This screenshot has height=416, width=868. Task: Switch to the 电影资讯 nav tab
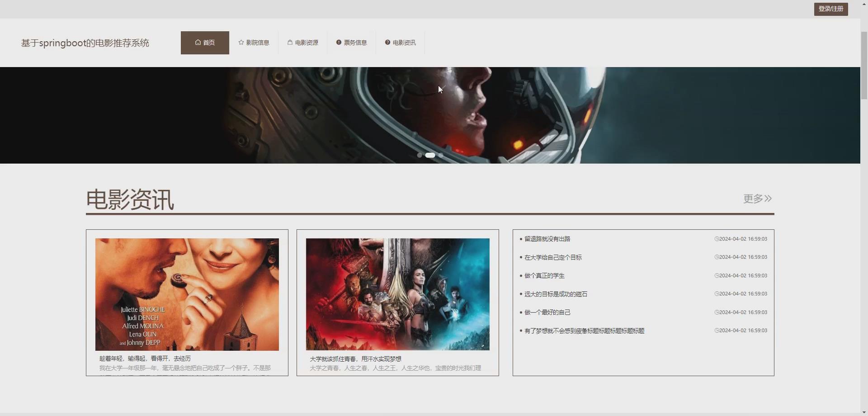click(400, 42)
